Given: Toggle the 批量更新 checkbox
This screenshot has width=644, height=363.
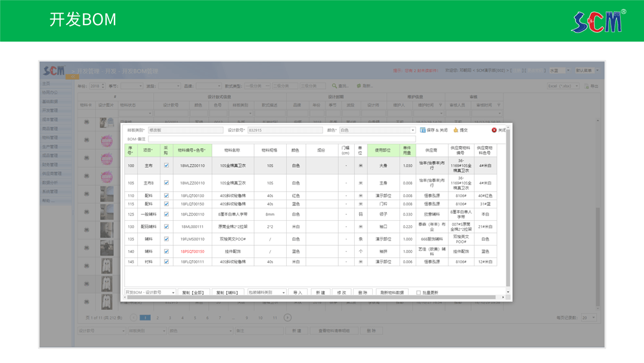Looking at the screenshot, I should (419, 293).
